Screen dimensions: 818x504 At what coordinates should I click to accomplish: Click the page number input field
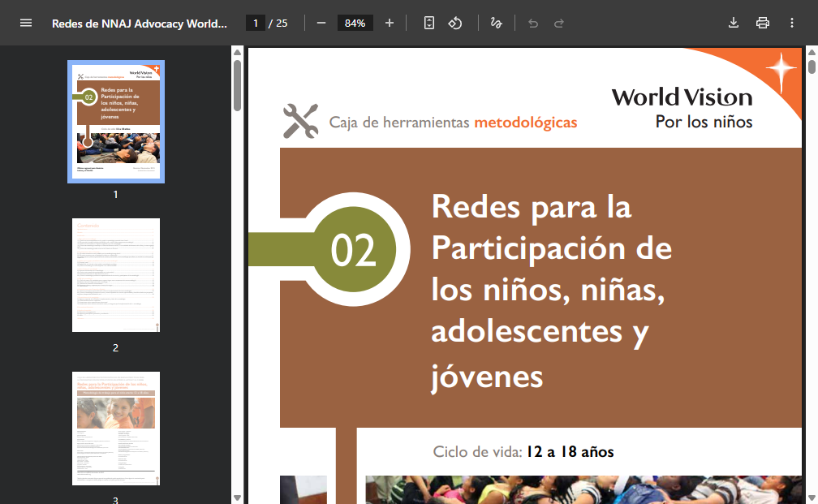(255, 23)
